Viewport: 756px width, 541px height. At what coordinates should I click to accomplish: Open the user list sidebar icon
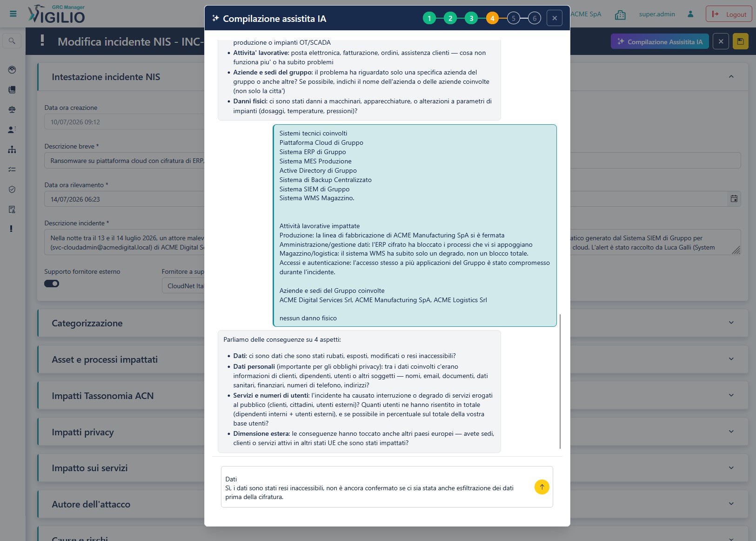click(12, 129)
